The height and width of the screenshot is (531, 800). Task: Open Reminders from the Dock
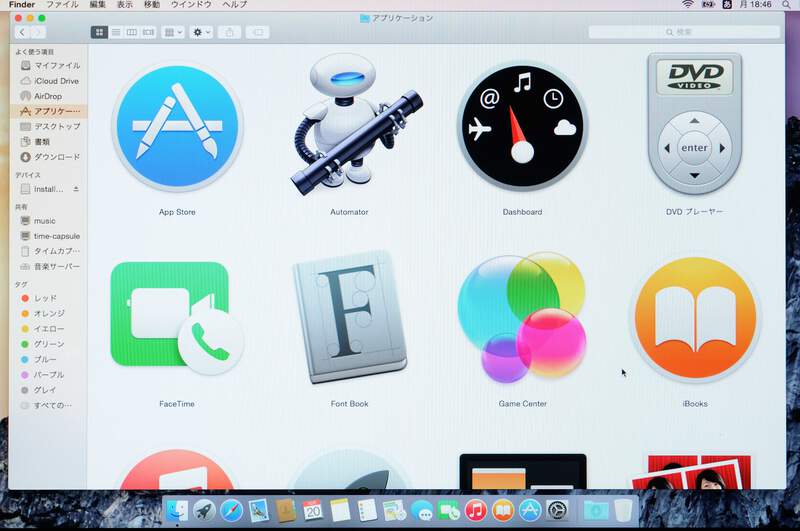(x=367, y=510)
